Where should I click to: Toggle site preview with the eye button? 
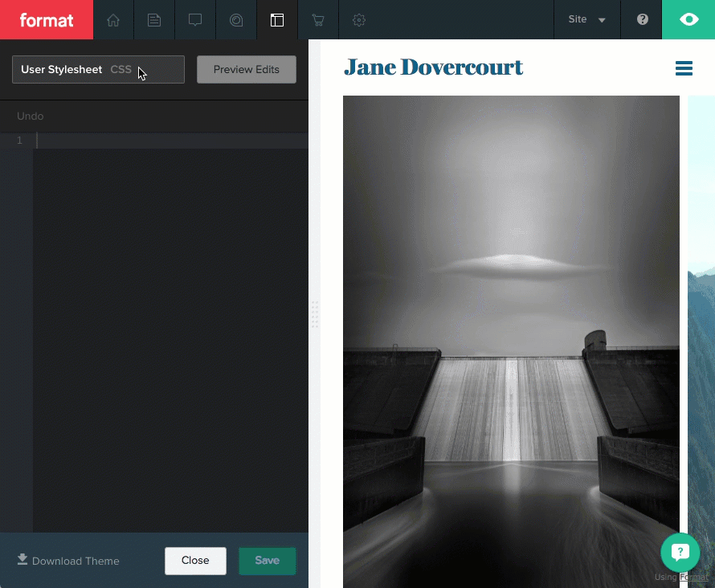688,20
